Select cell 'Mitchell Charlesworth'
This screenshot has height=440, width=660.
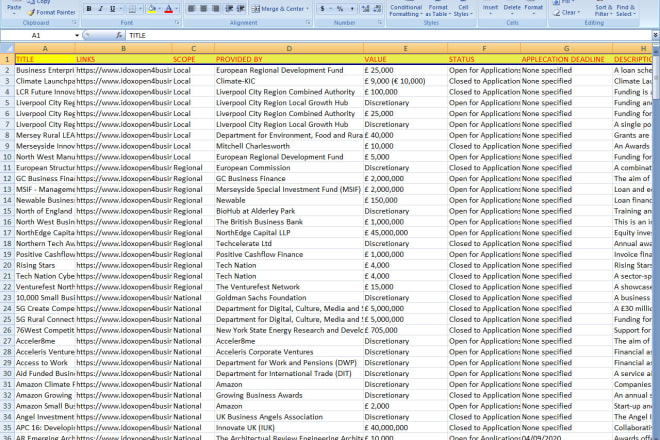pyautogui.click(x=289, y=146)
